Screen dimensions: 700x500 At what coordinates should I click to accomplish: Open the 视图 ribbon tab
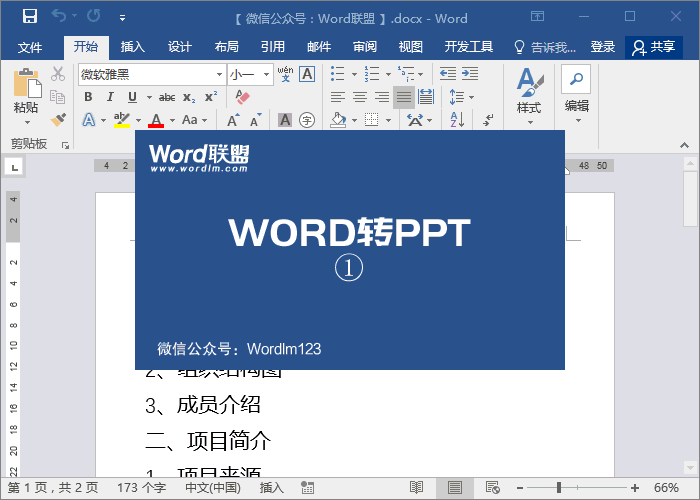tap(411, 47)
